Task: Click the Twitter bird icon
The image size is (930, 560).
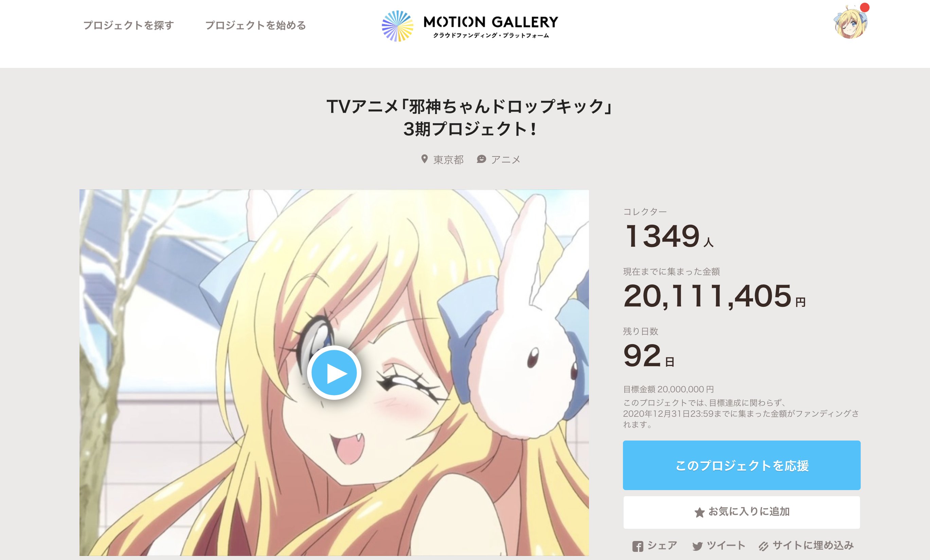Action: (x=698, y=546)
